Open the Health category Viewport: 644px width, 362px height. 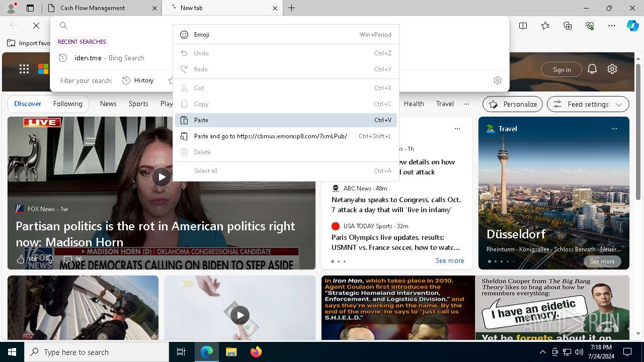[x=414, y=104]
